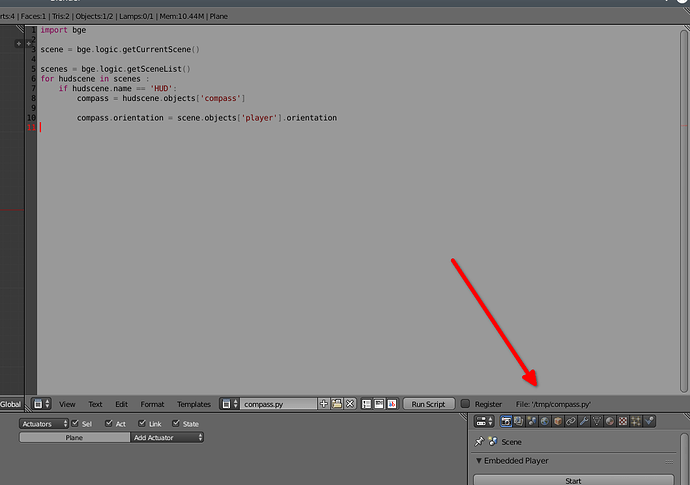Click the "hudscene.name == 'HUD'" line
Image resolution: width=690 pixels, height=485 pixels.
pyautogui.click(x=117, y=88)
